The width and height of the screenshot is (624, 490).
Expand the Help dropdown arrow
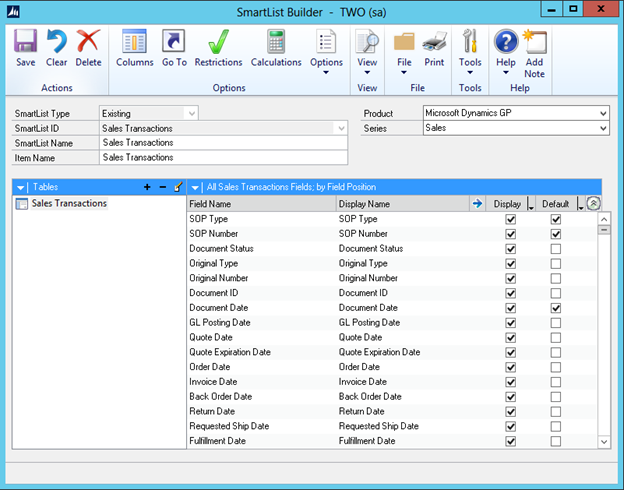506,72
